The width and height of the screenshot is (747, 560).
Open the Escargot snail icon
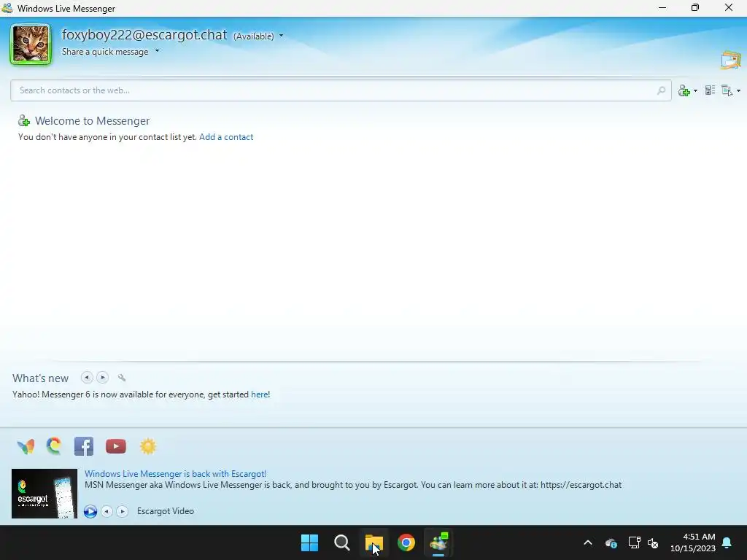click(x=54, y=446)
